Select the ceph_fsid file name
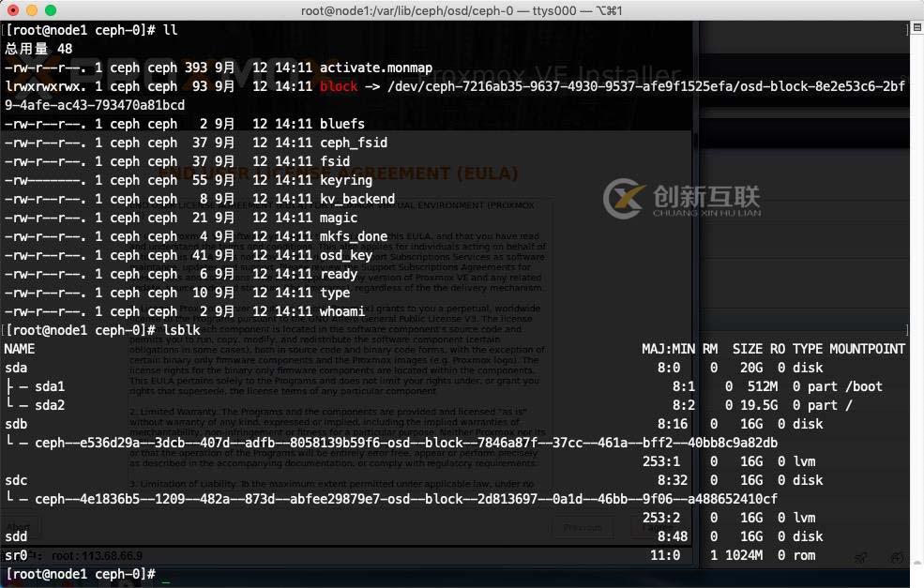The width and height of the screenshot is (924, 588). pos(354,143)
